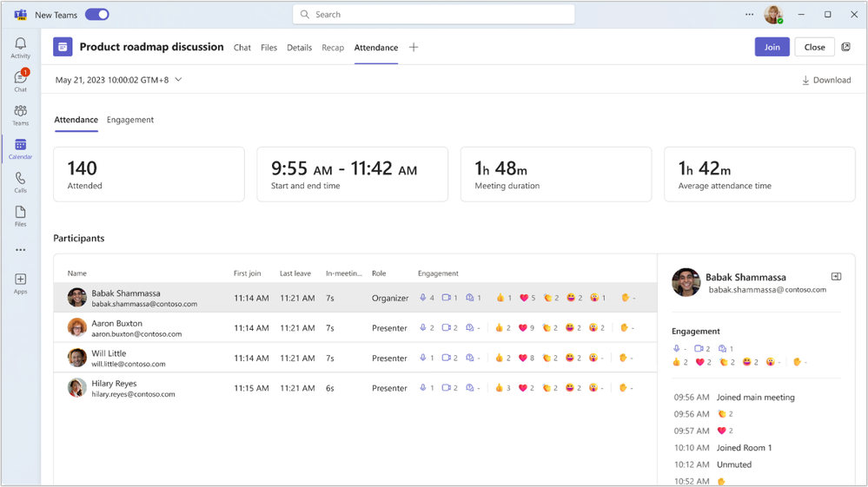Viewport: 868px width, 487px height.
Task: Click the Join button
Action: [x=772, y=47]
